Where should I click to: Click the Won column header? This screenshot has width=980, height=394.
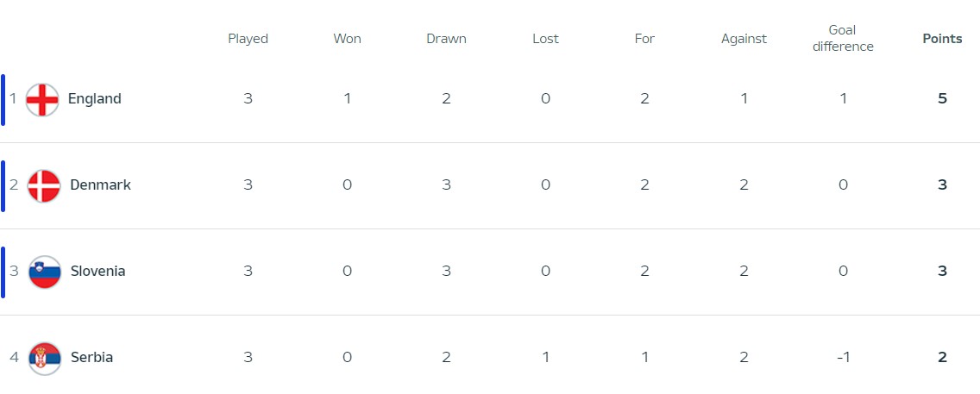347,39
